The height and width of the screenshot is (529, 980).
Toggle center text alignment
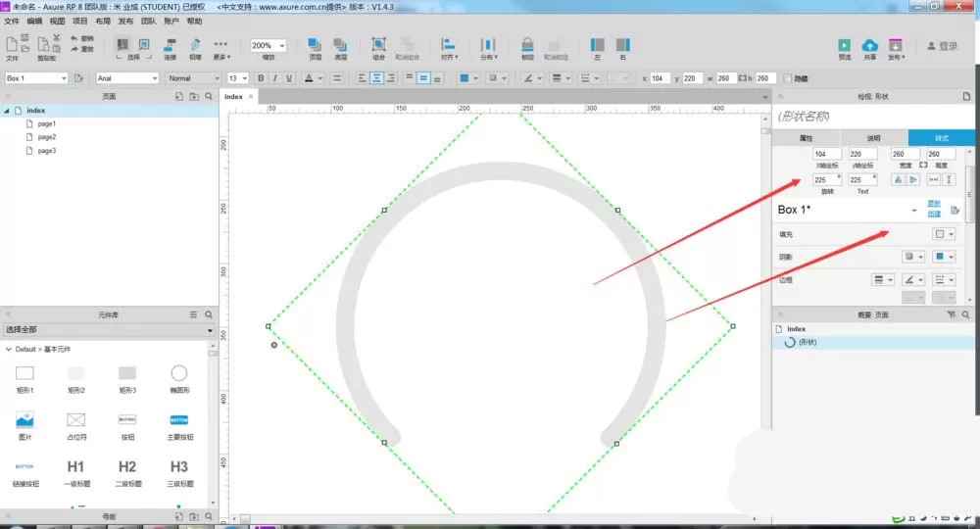[377, 78]
